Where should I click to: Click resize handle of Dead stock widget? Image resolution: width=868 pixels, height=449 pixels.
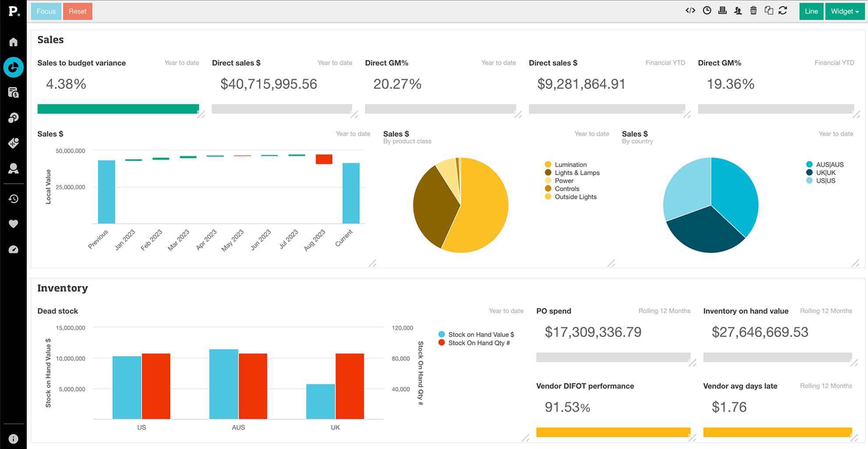coord(525,438)
